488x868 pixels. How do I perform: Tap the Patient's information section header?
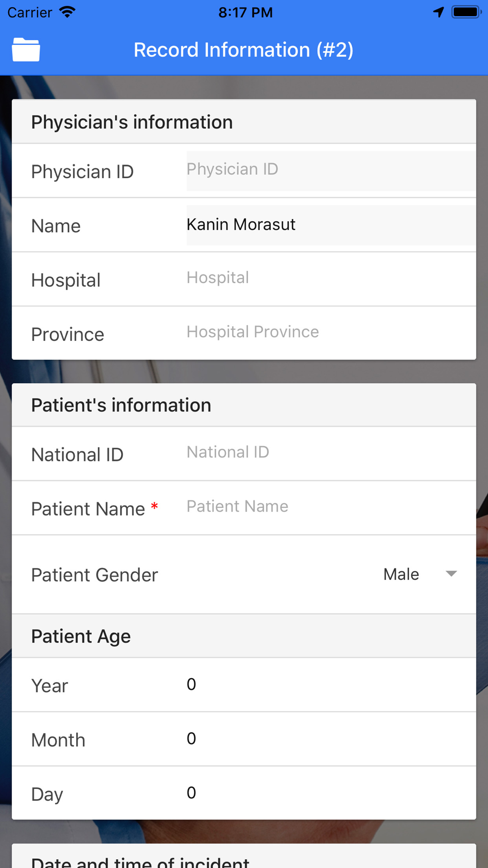[x=244, y=405]
